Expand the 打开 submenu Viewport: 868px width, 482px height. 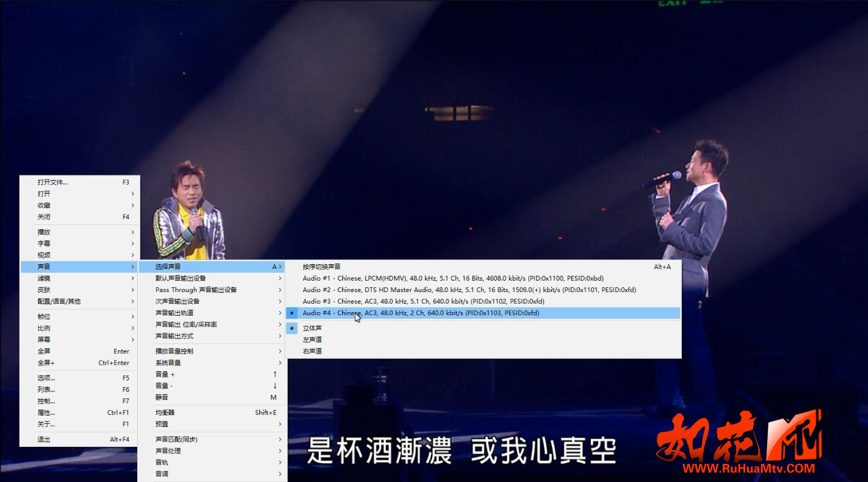click(79, 194)
